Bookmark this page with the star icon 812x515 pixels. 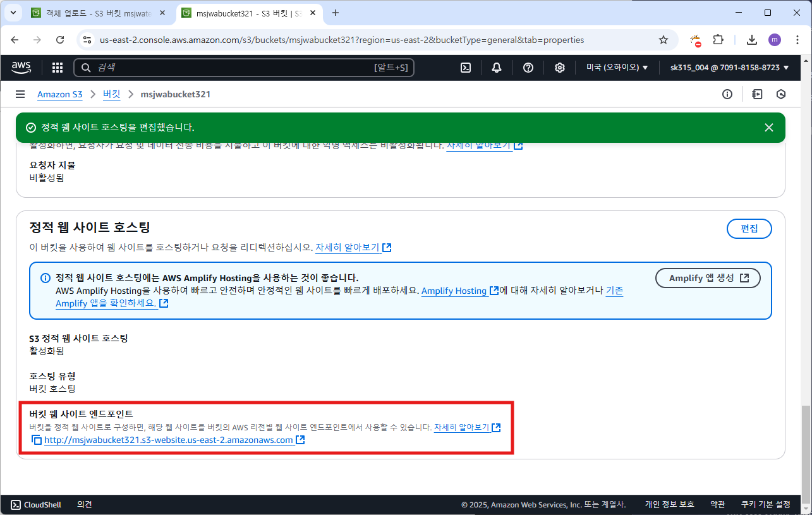[664, 40]
